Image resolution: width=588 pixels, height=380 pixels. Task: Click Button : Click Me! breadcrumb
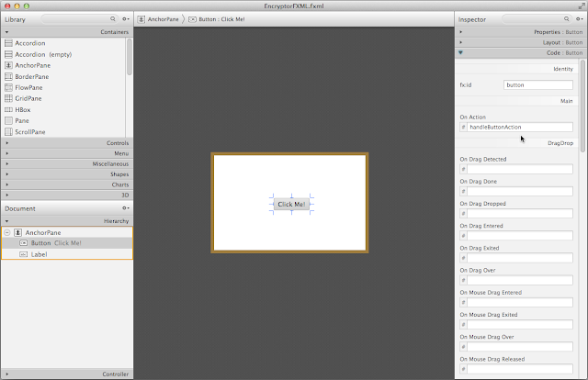pyautogui.click(x=221, y=19)
